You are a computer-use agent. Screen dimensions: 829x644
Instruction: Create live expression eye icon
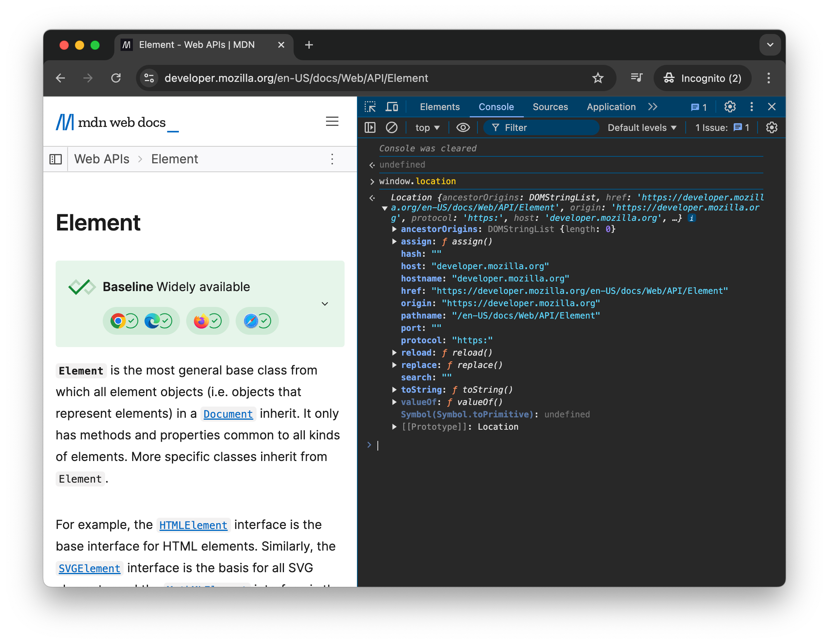tap(463, 128)
